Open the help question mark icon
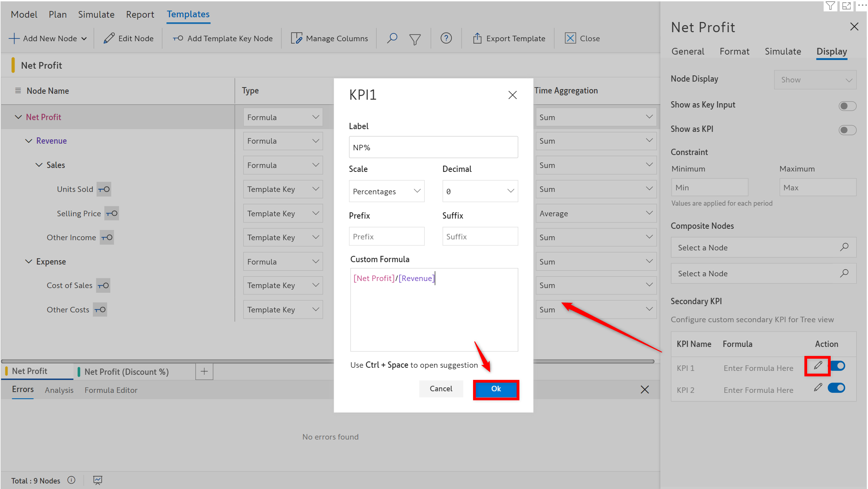Image resolution: width=868 pixels, height=489 pixels. click(x=446, y=38)
